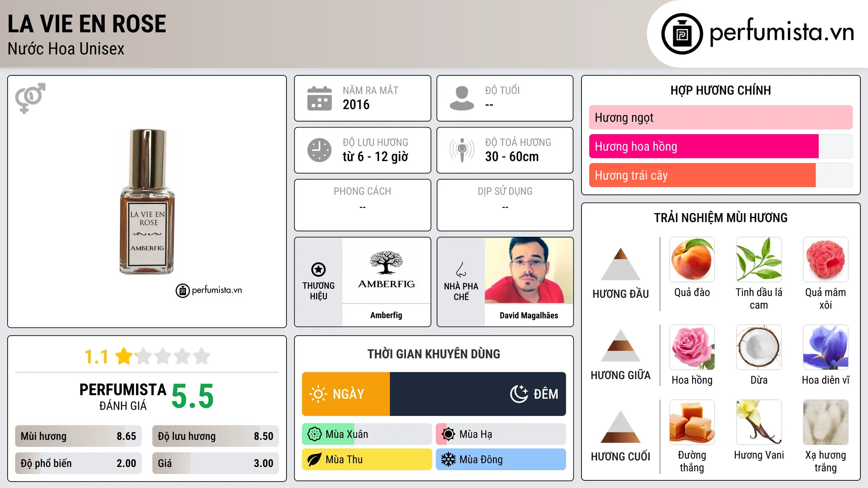868x488 pixels.
Task: Select the Quả mâm xôi raspberry image
Action: pos(826,260)
